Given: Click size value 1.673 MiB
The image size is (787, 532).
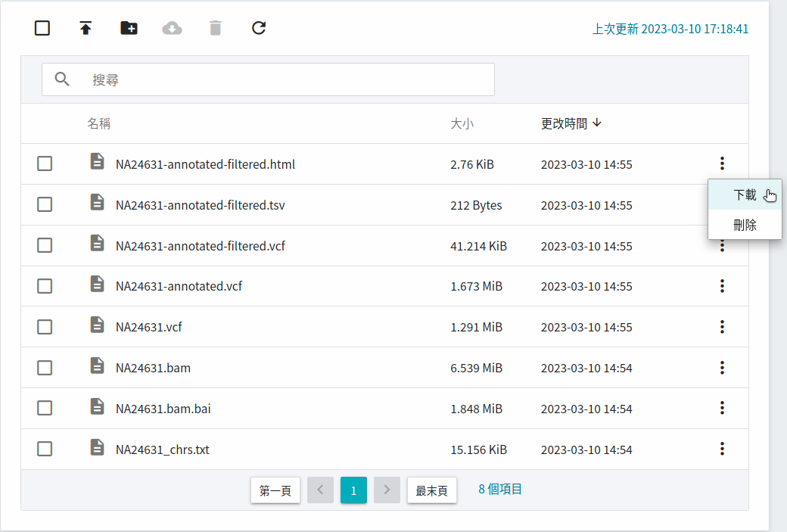Looking at the screenshot, I should pos(476,287).
